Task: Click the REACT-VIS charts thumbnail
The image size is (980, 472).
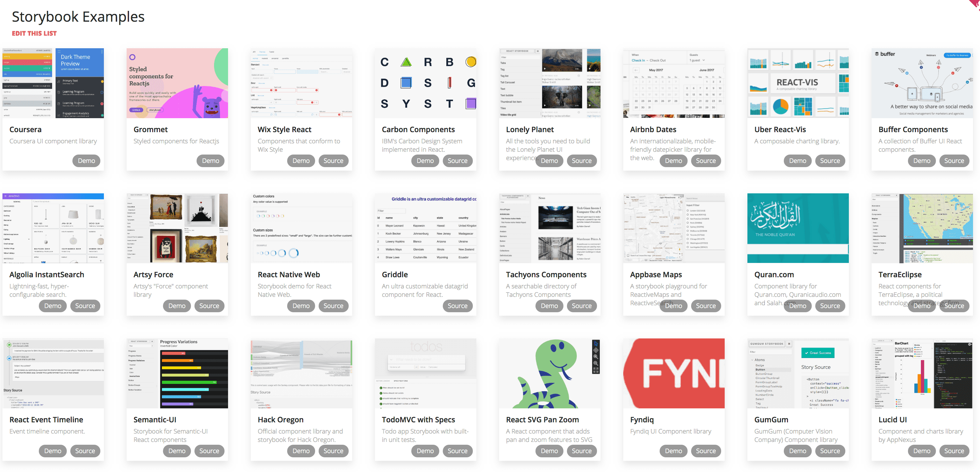Action: tap(798, 83)
